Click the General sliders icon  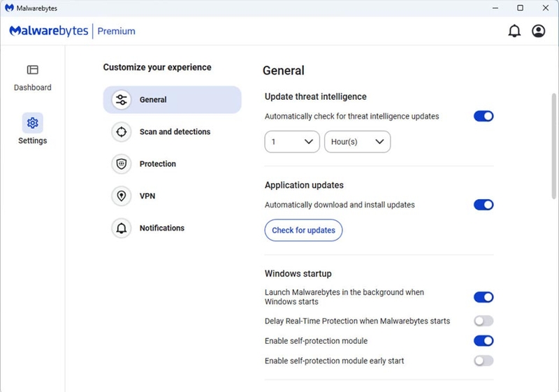(121, 100)
